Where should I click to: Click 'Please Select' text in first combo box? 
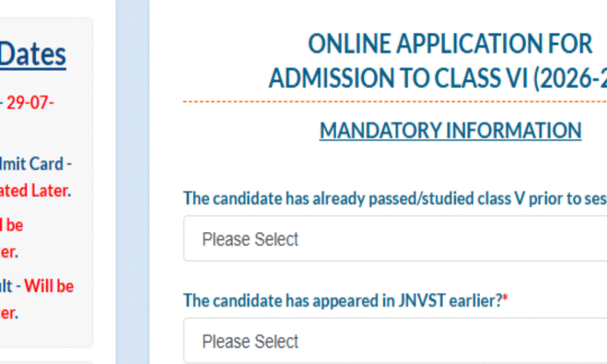point(250,239)
